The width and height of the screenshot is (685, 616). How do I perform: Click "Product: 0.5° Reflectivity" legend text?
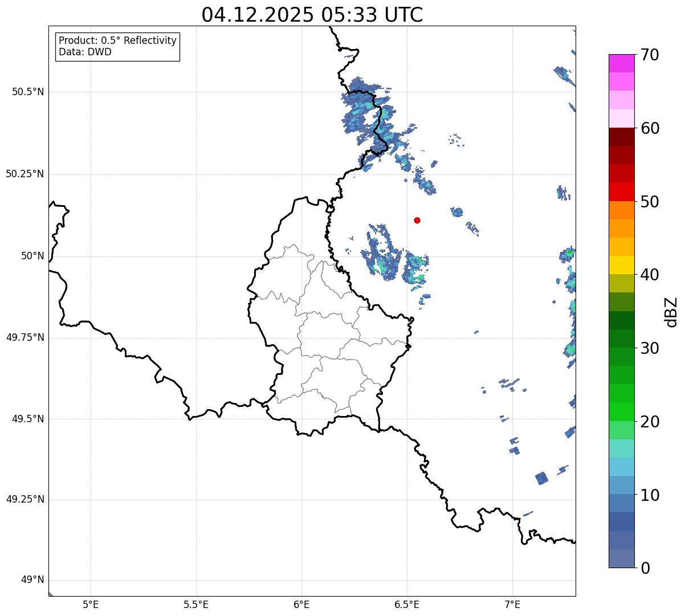coord(118,41)
